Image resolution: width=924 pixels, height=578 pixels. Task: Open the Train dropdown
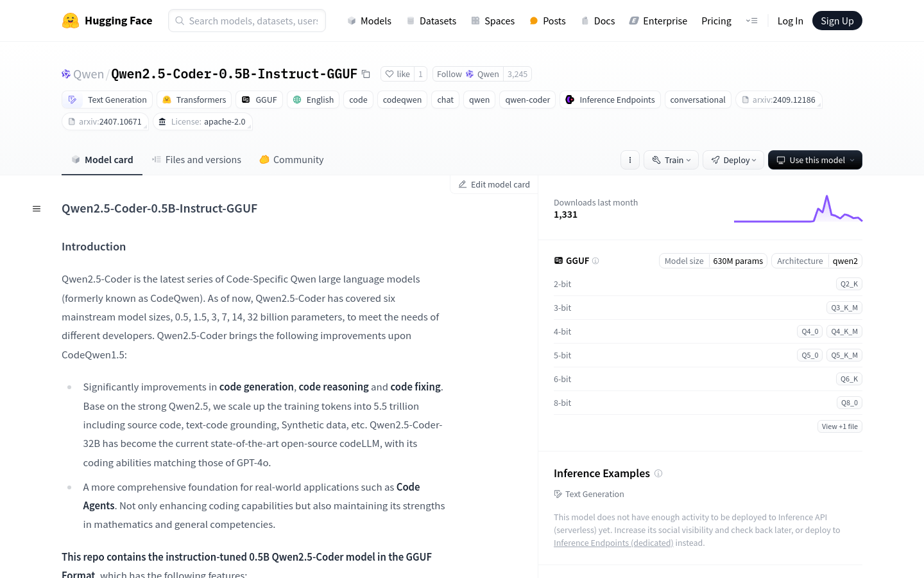(671, 159)
